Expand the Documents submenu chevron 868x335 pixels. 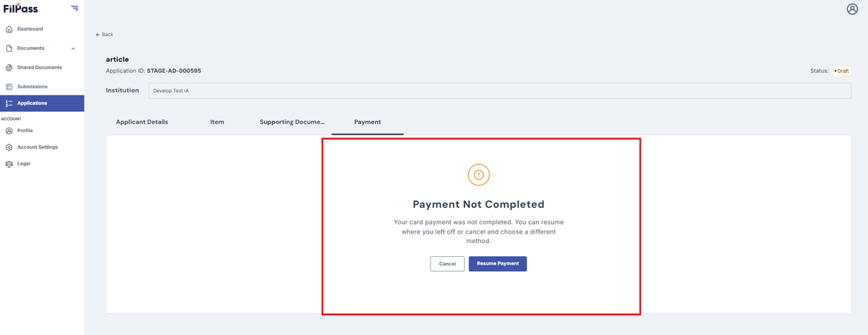pyautogui.click(x=73, y=48)
